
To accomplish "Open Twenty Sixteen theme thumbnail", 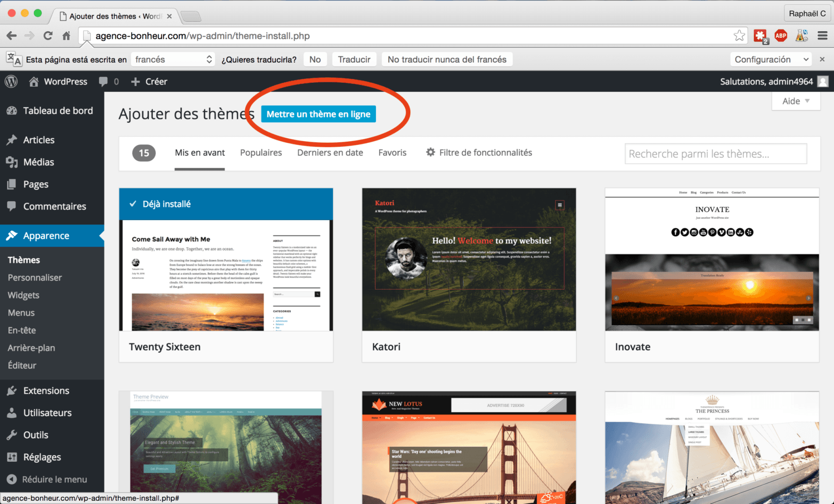I will point(226,260).
